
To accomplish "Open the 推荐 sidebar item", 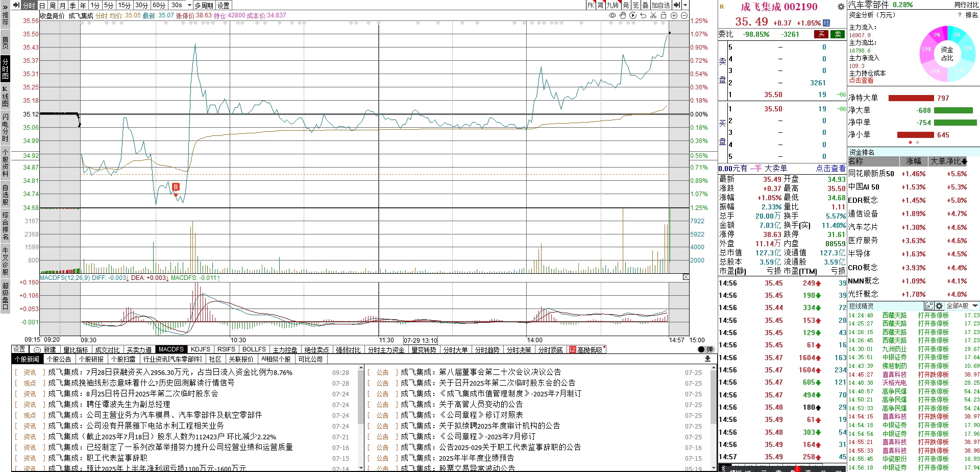I will (x=5, y=19).
